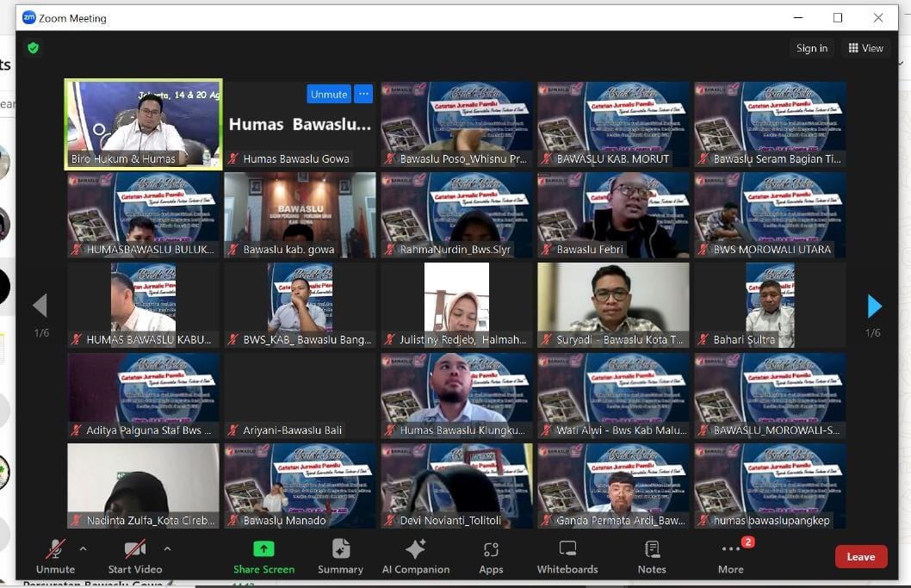This screenshot has width=911, height=588.
Task: Click BWS_KAB_ Bawaslu Bang name label
Action: point(307,340)
